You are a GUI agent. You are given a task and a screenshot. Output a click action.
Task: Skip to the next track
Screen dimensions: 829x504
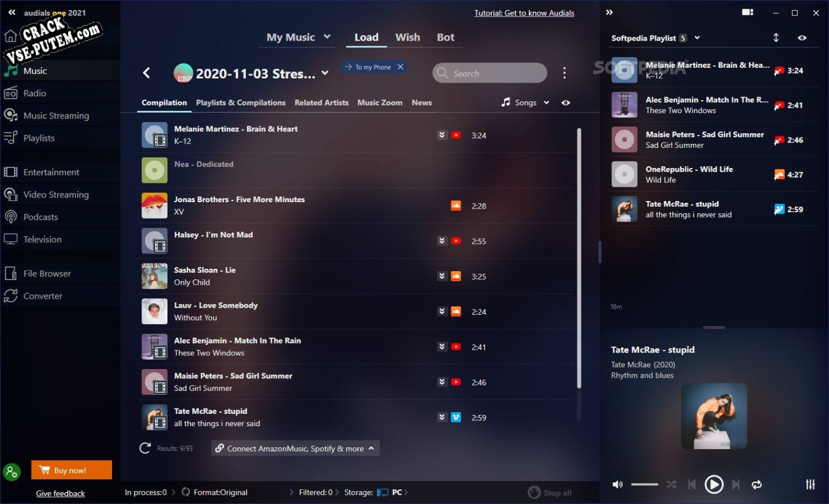click(735, 485)
